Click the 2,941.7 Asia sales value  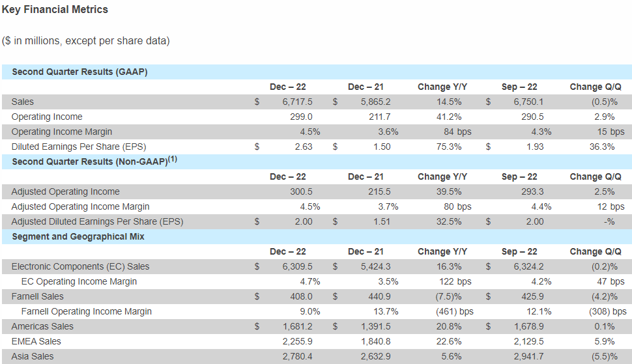[x=537, y=356]
